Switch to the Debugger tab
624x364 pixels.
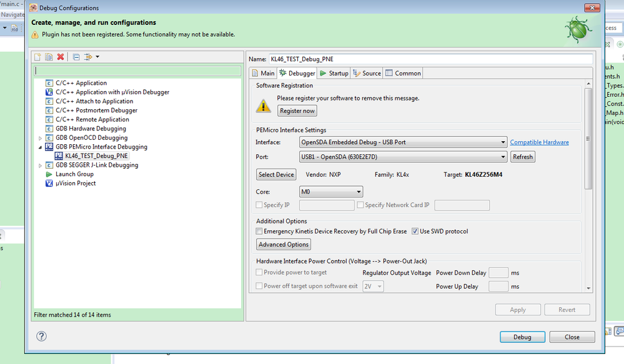297,73
